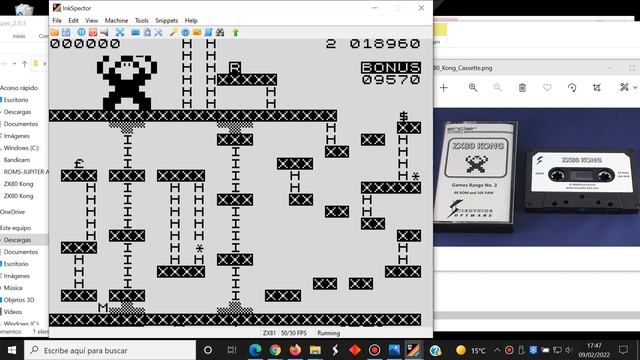Open Firefox from the taskbar
Screen dimensions: 640x360
pyautogui.click(x=295, y=350)
